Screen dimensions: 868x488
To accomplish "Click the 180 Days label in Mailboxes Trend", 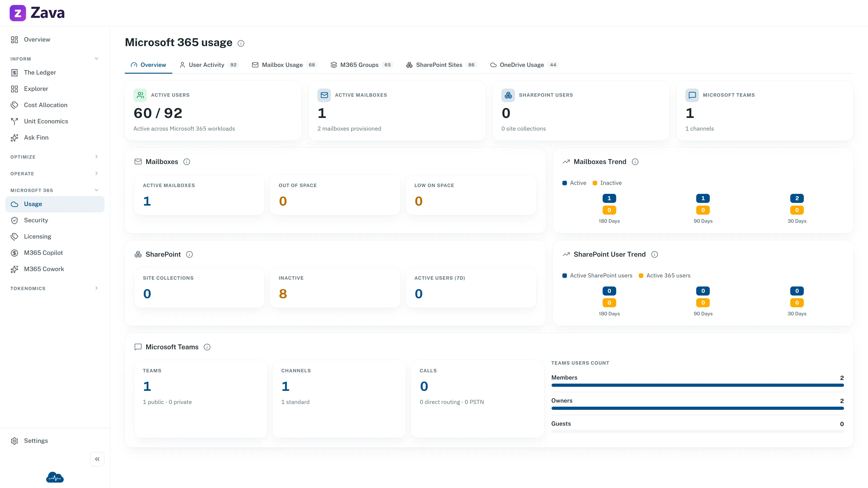I will tap(609, 221).
